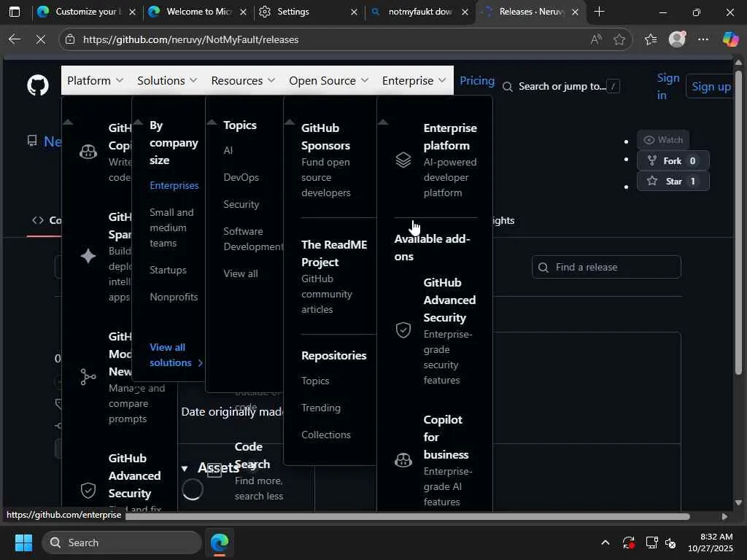This screenshot has width=747, height=560.
Task: Expand the Solutions dropdown menu
Action: click(x=167, y=80)
